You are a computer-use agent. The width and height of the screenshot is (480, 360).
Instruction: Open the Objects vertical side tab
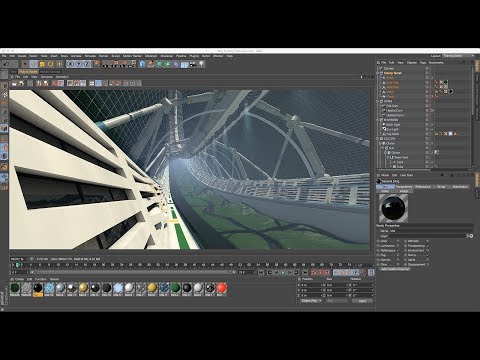click(477, 66)
